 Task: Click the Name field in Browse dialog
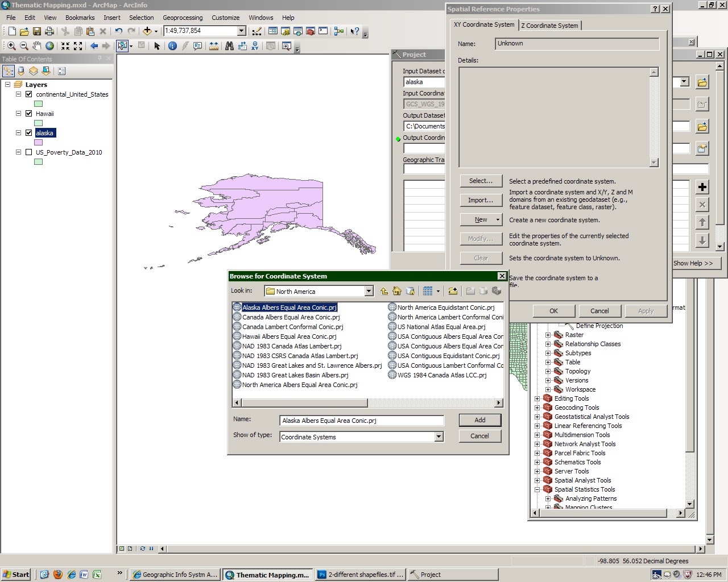362,421
